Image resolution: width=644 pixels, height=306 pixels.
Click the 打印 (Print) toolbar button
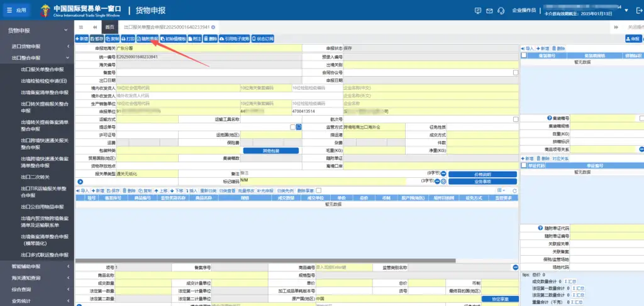click(128, 38)
